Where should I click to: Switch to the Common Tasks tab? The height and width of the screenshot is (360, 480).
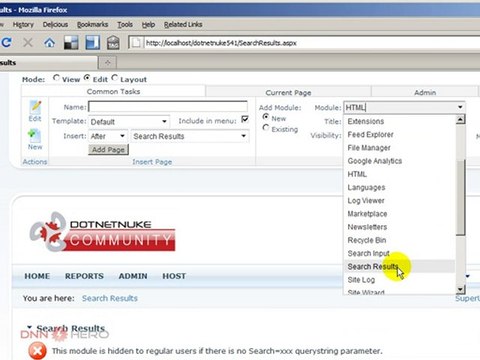pos(113,91)
